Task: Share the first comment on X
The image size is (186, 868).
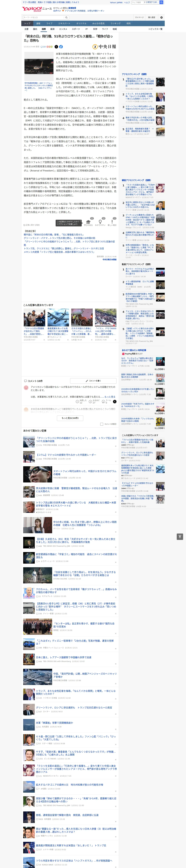Action: click(114, 401)
